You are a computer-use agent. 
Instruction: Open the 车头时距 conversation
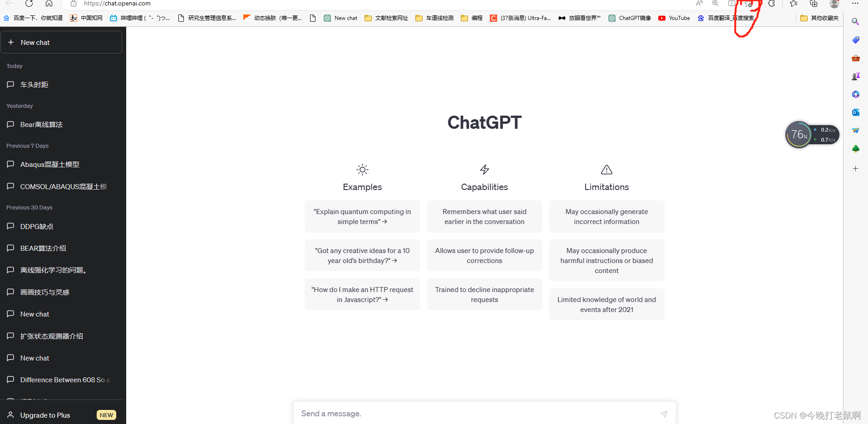[x=61, y=85]
